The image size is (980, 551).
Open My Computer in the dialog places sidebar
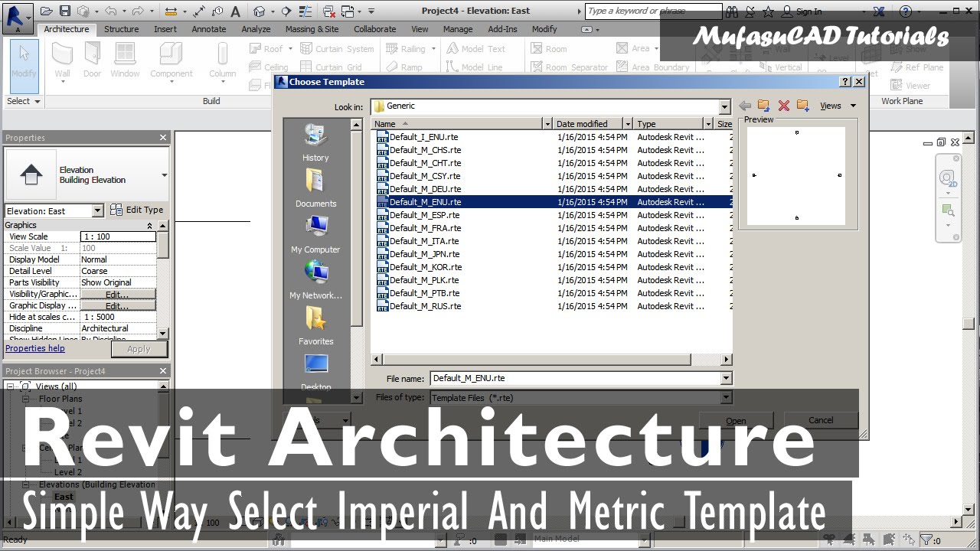(x=315, y=234)
